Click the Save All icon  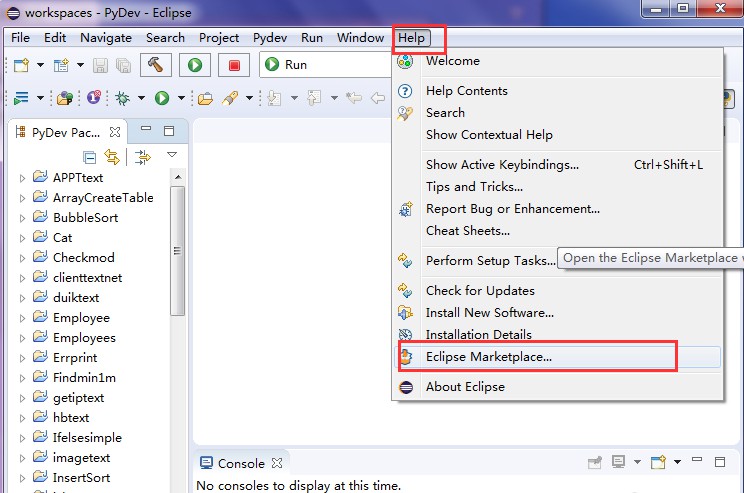123,65
